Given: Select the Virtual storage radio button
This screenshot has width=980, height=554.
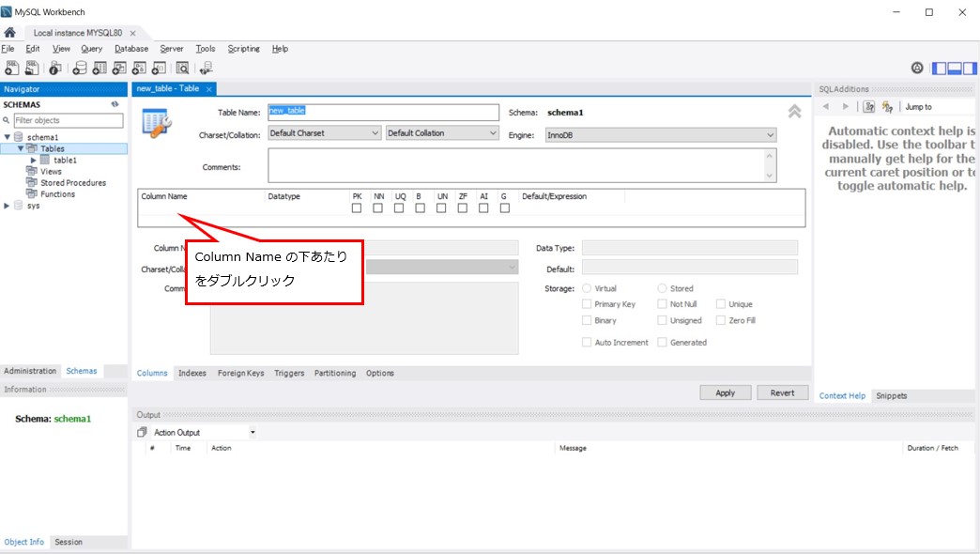Looking at the screenshot, I should point(587,288).
